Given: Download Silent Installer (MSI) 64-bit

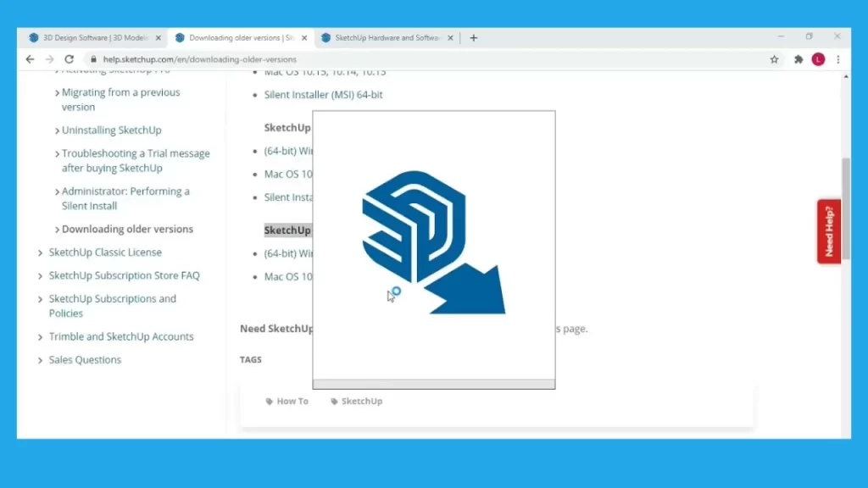Looking at the screenshot, I should point(323,95).
